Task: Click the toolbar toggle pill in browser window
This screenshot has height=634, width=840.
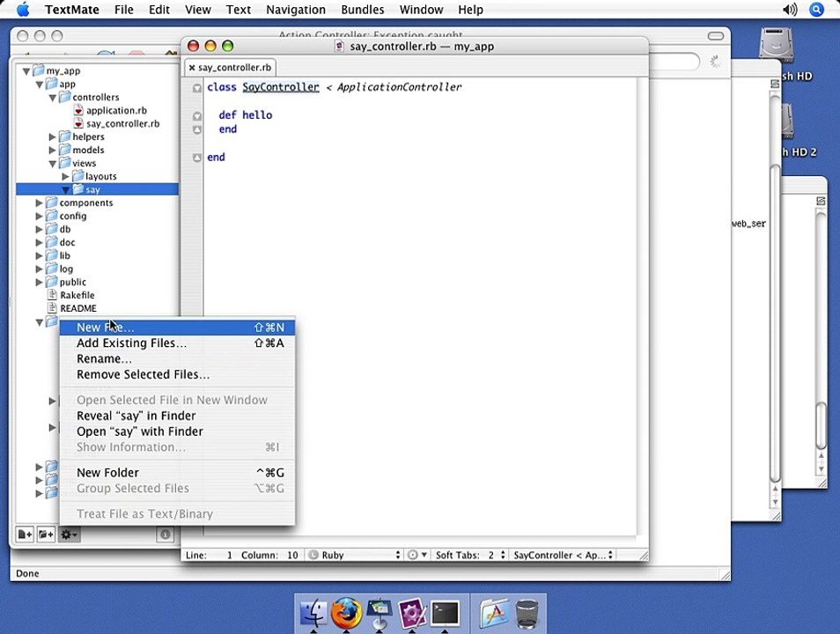Action: pos(716,36)
